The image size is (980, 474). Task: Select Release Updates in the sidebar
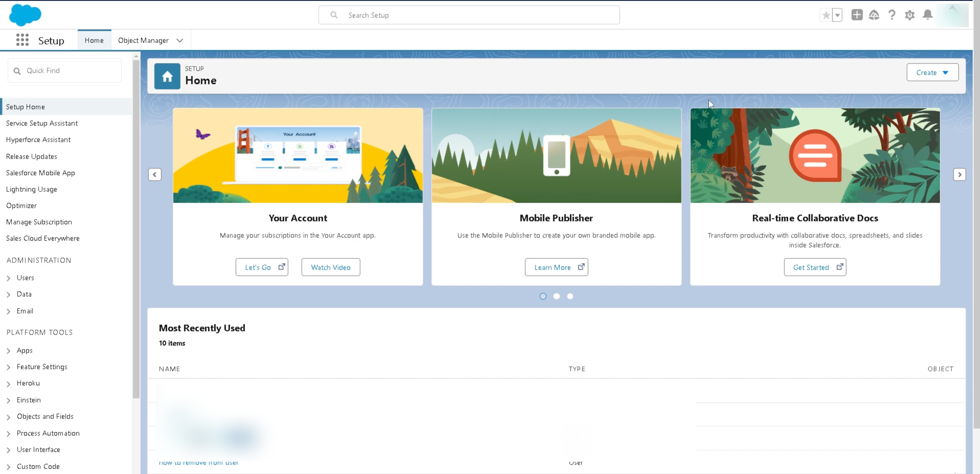click(x=32, y=157)
